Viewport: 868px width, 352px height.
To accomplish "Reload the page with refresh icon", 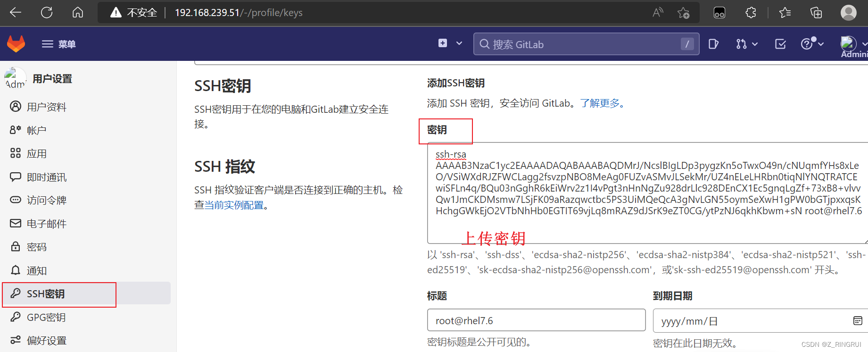I will [47, 13].
